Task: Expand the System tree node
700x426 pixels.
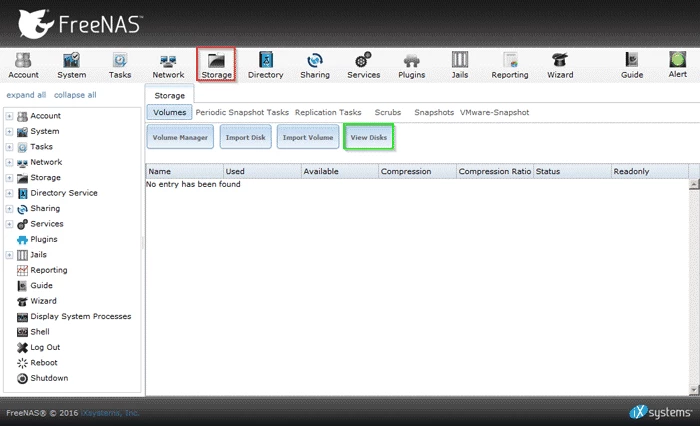Action: 9,132
